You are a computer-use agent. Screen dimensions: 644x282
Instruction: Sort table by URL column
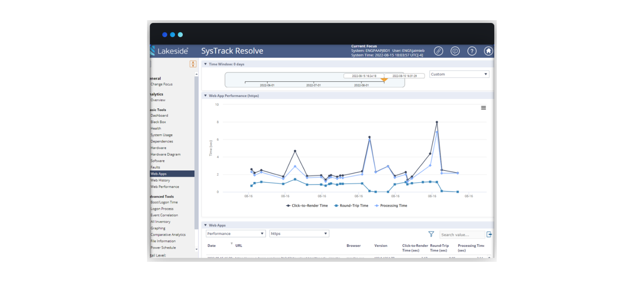click(x=239, y=246)
